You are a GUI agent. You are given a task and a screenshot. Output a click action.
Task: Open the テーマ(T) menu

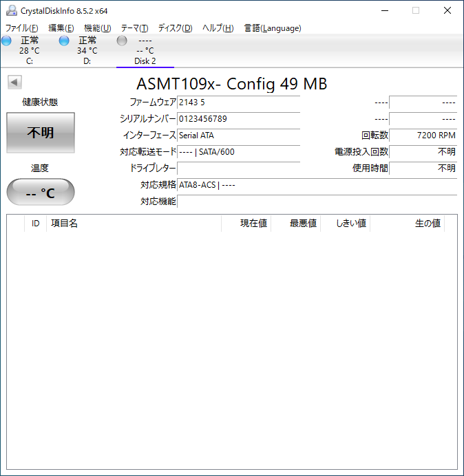135,28
